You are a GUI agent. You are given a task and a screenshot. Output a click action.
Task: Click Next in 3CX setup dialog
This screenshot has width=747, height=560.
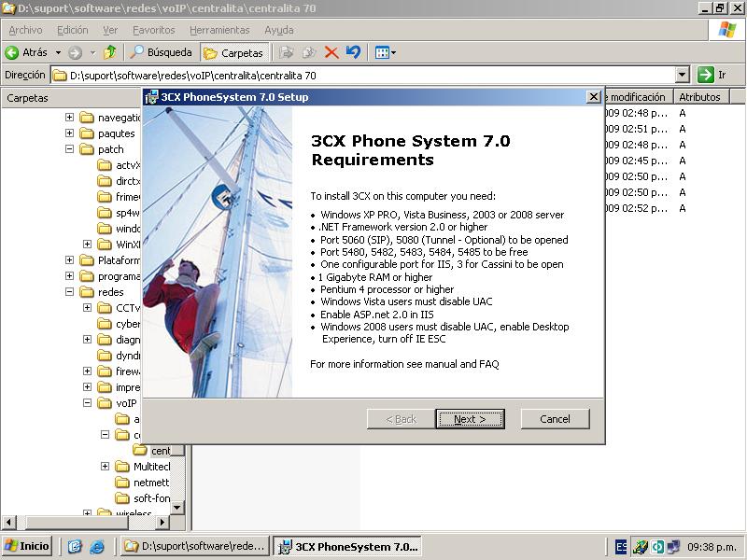(x=470, y=419)
